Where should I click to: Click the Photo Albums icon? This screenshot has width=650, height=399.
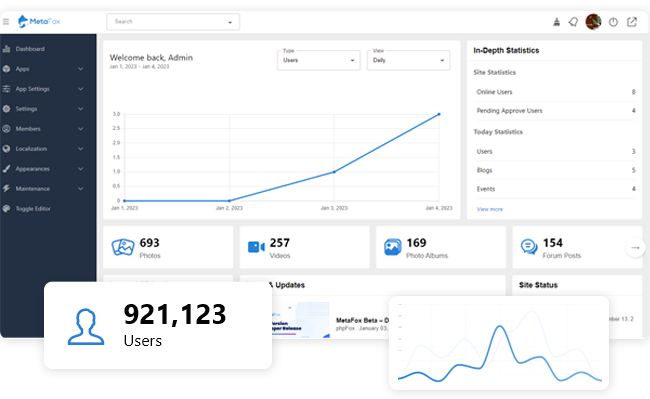click(x=393, y=247)
